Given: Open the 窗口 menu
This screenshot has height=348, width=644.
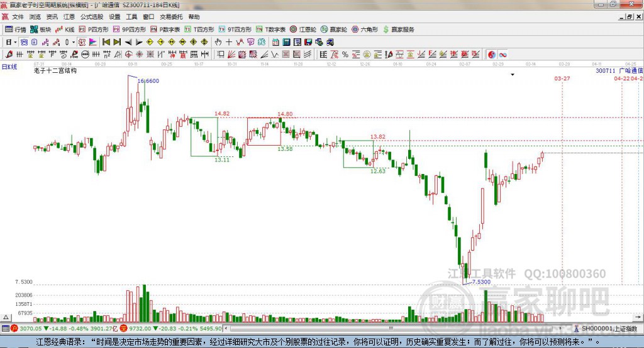Looking at the screenshot, I should pyautogui.click(x=148, y=17).
